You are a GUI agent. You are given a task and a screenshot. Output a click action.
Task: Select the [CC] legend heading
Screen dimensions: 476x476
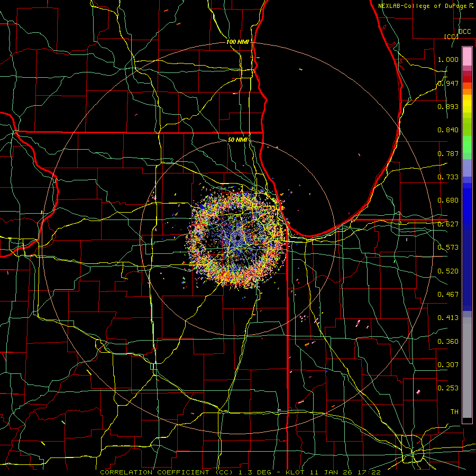[x=451, y=36]
